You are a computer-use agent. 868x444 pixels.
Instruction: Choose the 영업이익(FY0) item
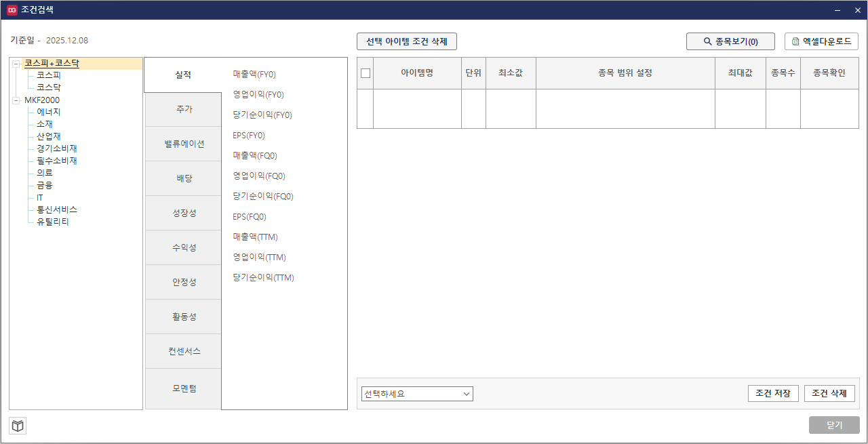coord(258,95)
